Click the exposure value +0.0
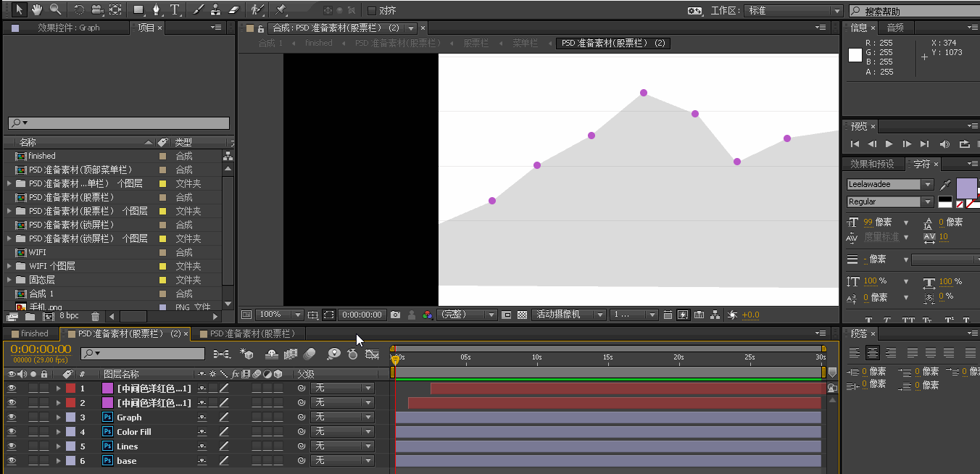 [751, 315]
